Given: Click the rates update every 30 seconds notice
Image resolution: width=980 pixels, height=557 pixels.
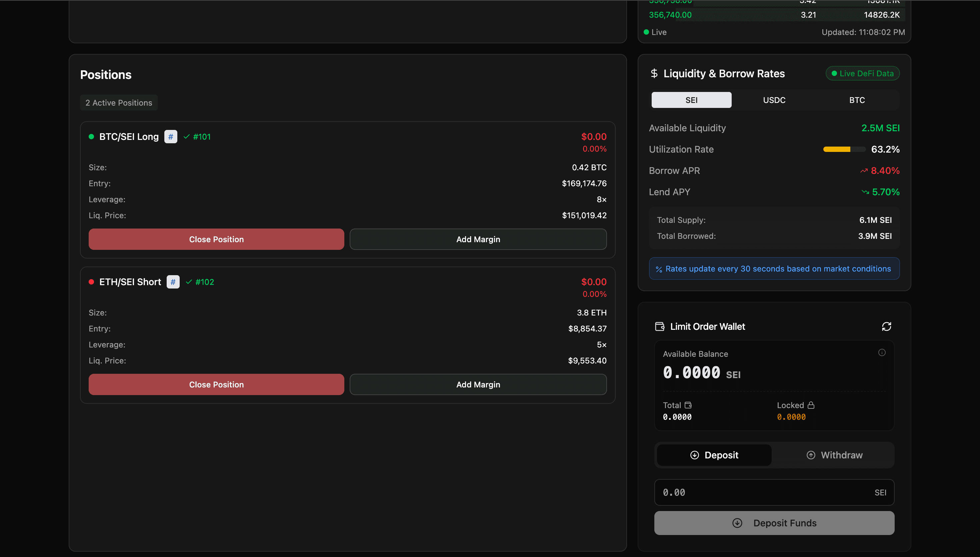Looking at the screenshot, I should (x=774, y=269).
